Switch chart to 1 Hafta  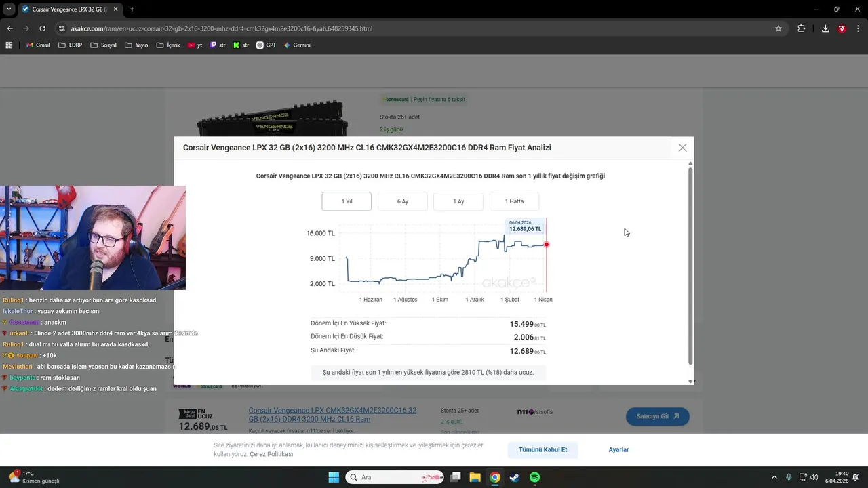point(515,201)
